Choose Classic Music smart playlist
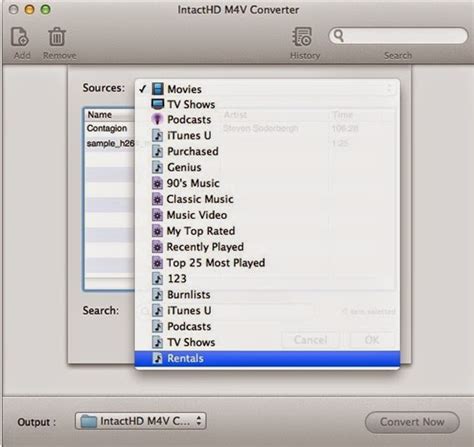 pos(267,199)
